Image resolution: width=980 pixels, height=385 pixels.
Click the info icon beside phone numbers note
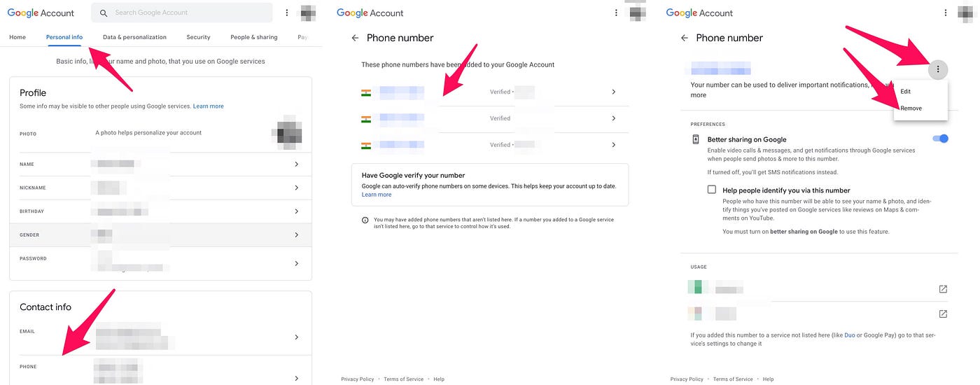coord(365,220)
